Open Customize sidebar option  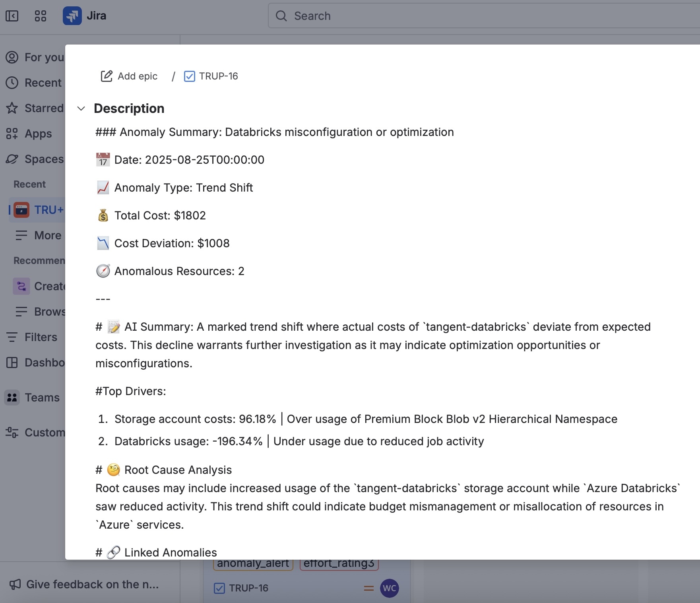[35, 432]
